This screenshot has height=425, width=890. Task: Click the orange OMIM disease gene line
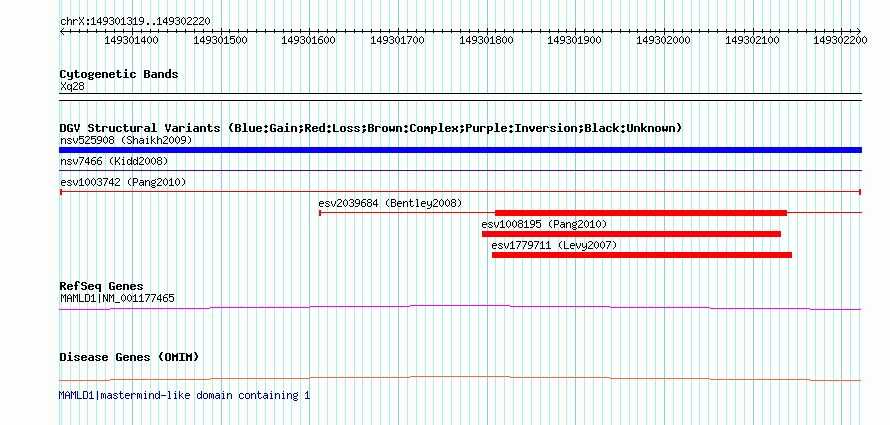(x=460, y=378)
